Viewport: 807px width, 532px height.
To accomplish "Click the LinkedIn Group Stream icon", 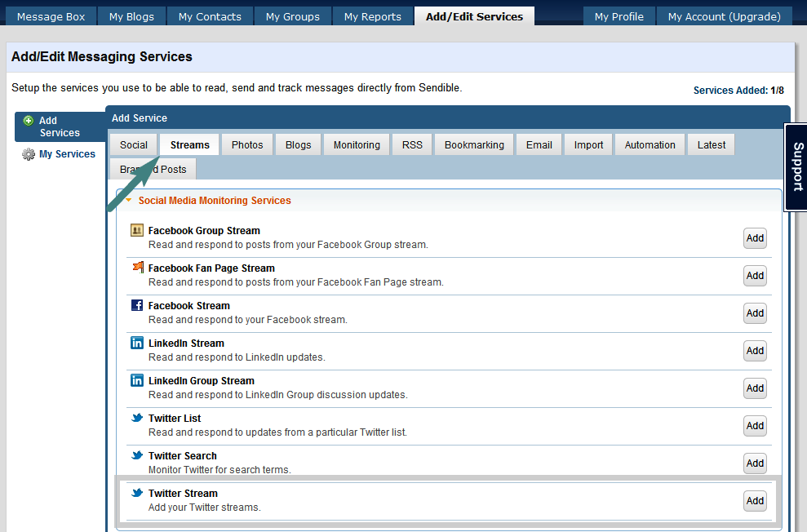I will click(137, 380).
